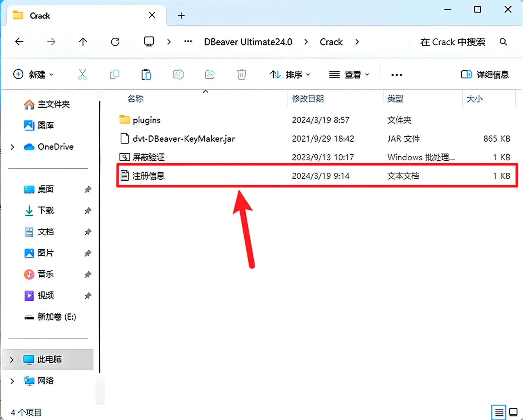Sort by 名称 column header
The image size is (523, 420).
pos(135,99)
